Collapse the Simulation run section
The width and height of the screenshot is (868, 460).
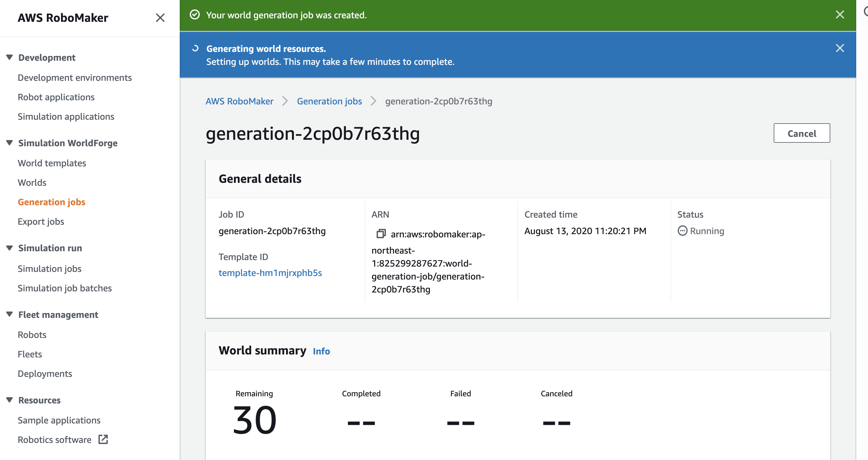(9, 248)
